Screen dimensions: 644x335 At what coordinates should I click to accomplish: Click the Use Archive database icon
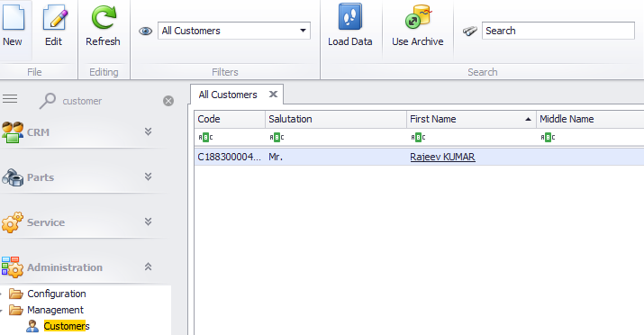pos(417,17)
